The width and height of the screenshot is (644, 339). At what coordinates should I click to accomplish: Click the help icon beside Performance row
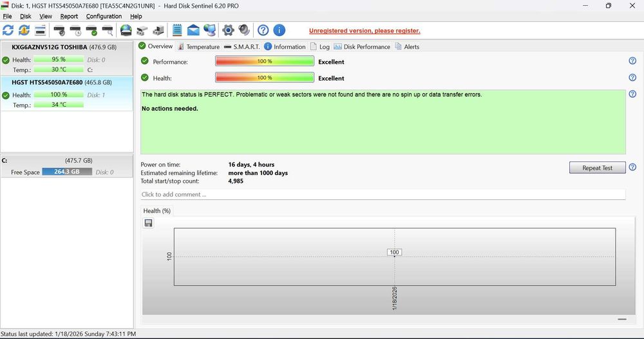click(x=632, y=60)
